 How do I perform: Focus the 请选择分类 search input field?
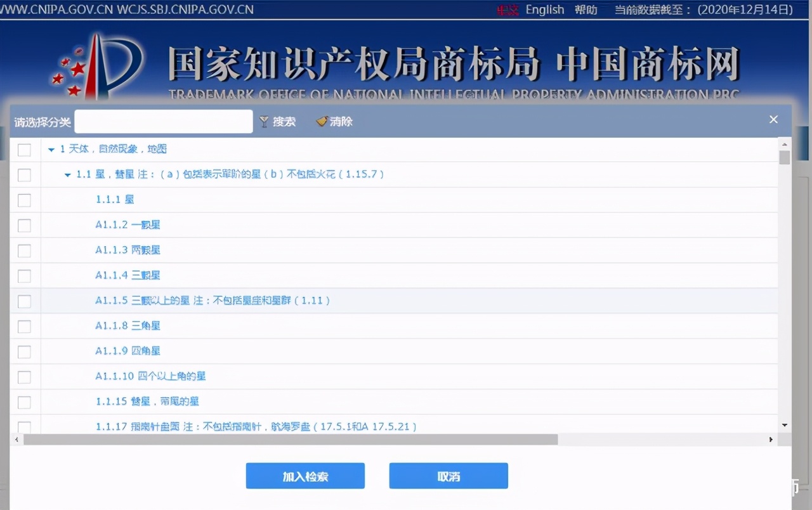pyautogui.click(x=164, y=121)
